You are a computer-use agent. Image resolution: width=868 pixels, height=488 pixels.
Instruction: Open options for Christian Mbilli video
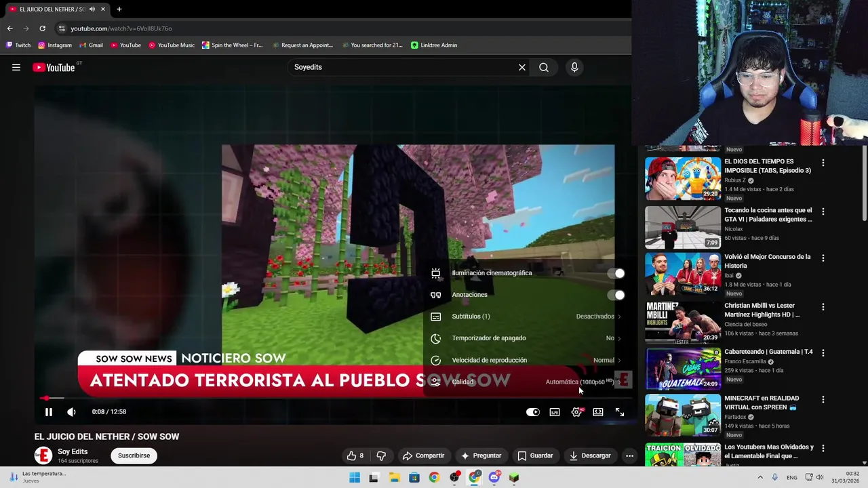(x=823, y=307)
